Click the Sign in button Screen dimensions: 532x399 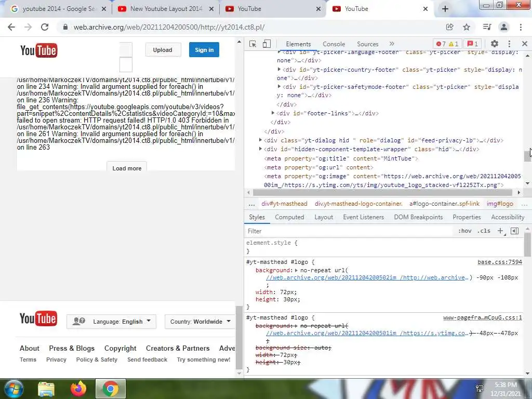click(204, 50)
